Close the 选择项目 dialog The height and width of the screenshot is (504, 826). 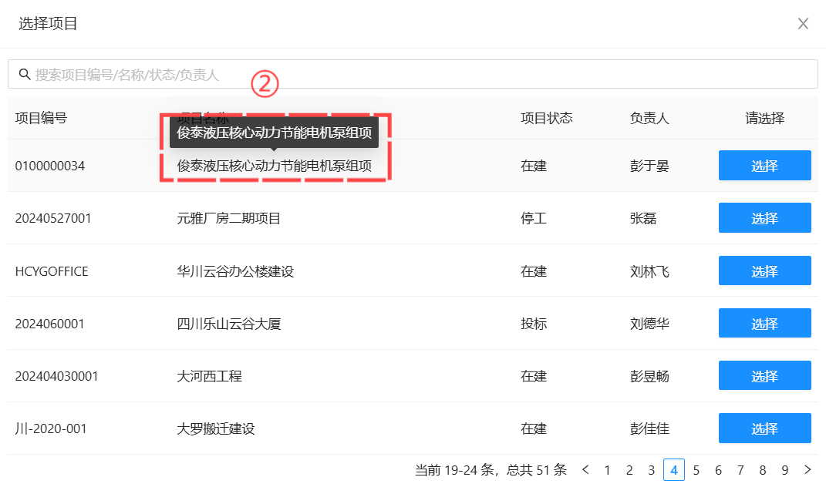[x=803, y=24]
